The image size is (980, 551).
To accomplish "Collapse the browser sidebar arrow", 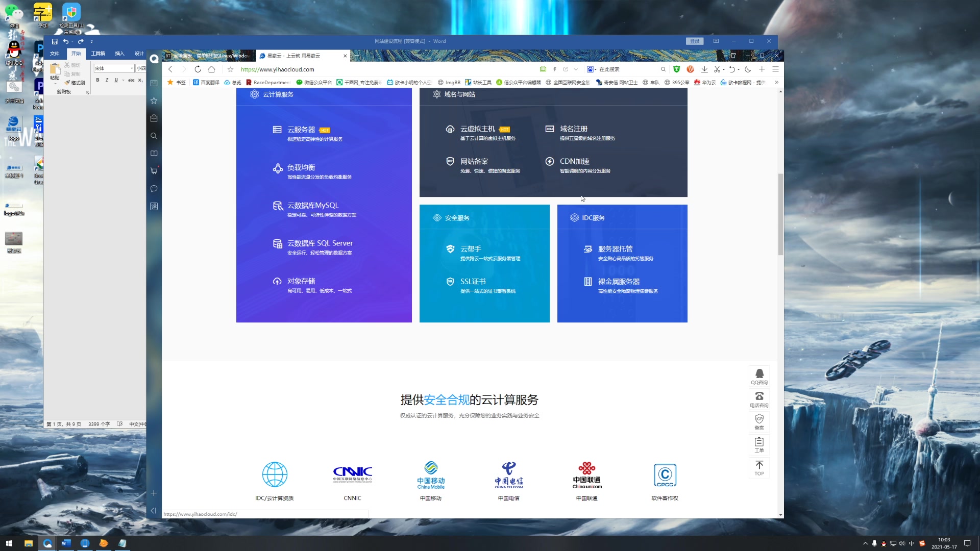I will pyautogui.click(x=154, y=510).
